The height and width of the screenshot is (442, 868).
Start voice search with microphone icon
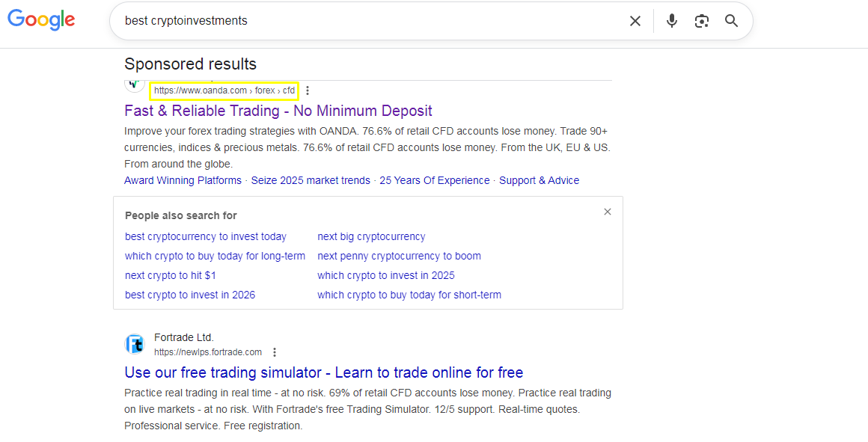(x=671, y=21)
